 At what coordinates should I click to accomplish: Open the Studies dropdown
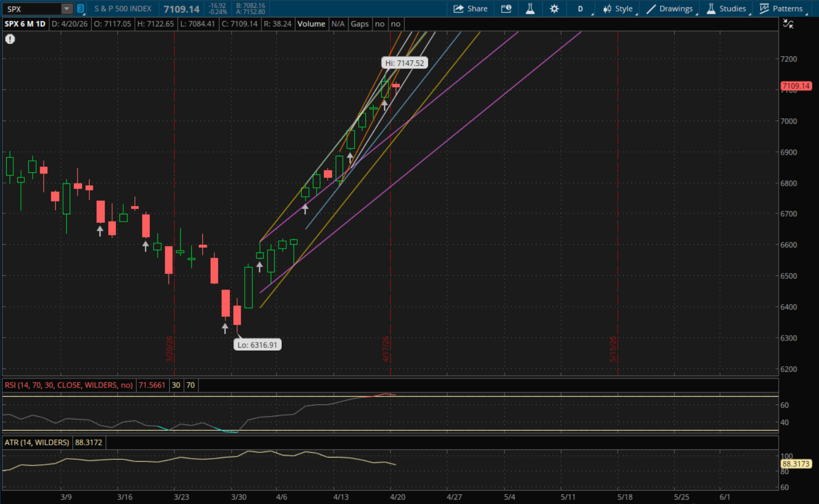pos(727,9)
